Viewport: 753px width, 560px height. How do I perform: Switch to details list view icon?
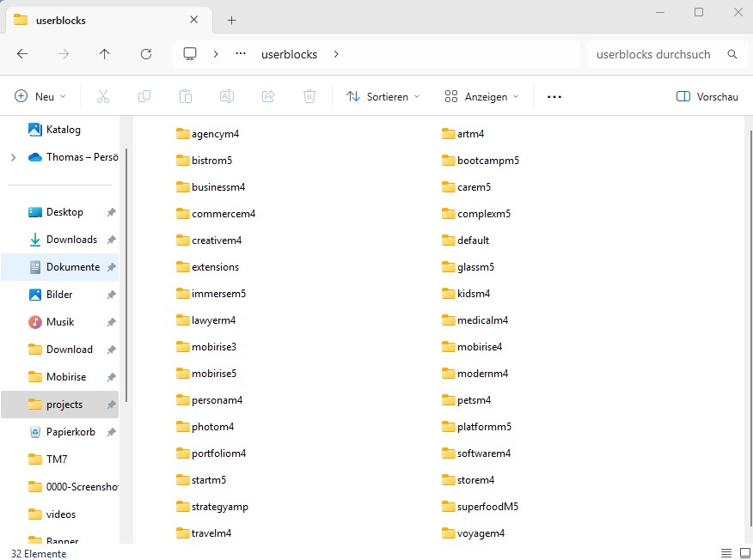coord(726,553)
